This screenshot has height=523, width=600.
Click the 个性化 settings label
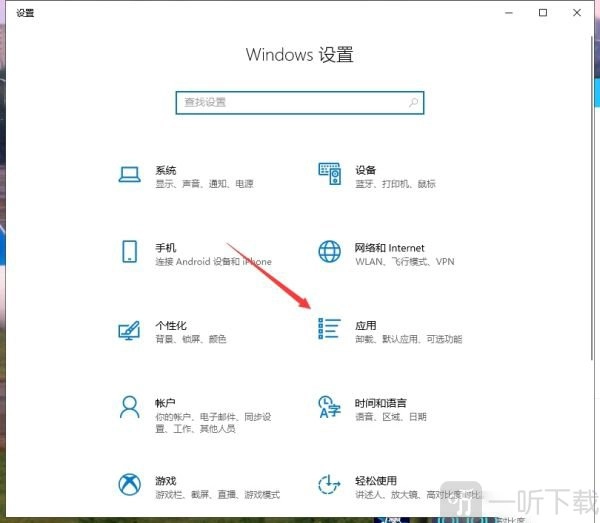tap(171, 326)
